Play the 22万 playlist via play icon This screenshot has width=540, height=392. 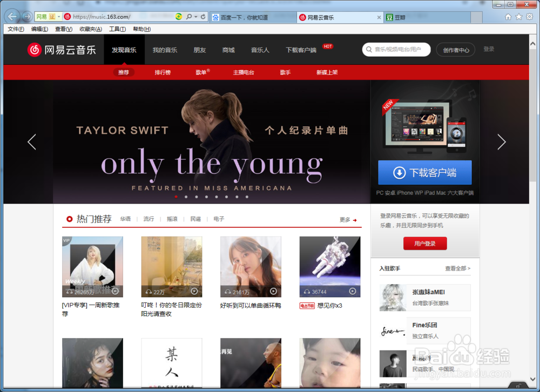tap(194, 292)
